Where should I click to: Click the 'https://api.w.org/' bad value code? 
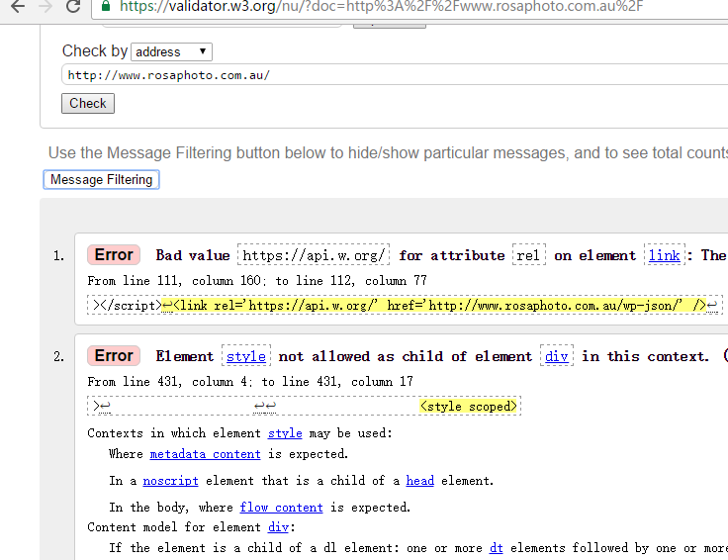click(x=314, y=255)
